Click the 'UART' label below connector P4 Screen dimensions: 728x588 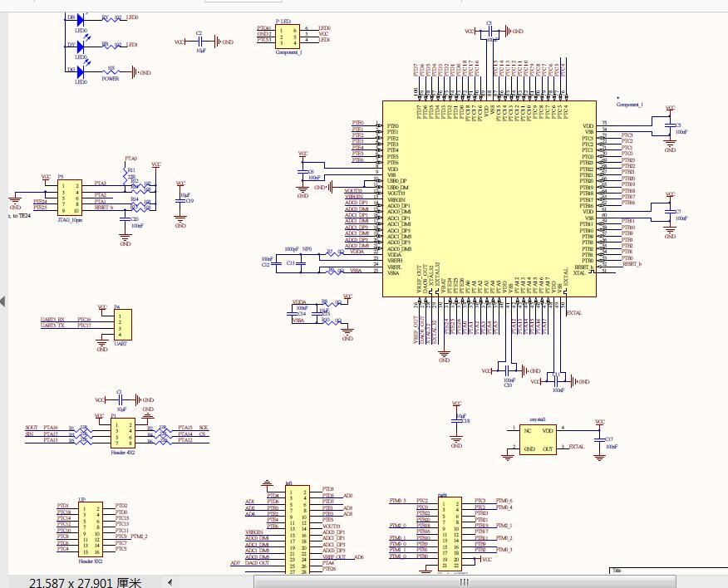tap(121, 344)
